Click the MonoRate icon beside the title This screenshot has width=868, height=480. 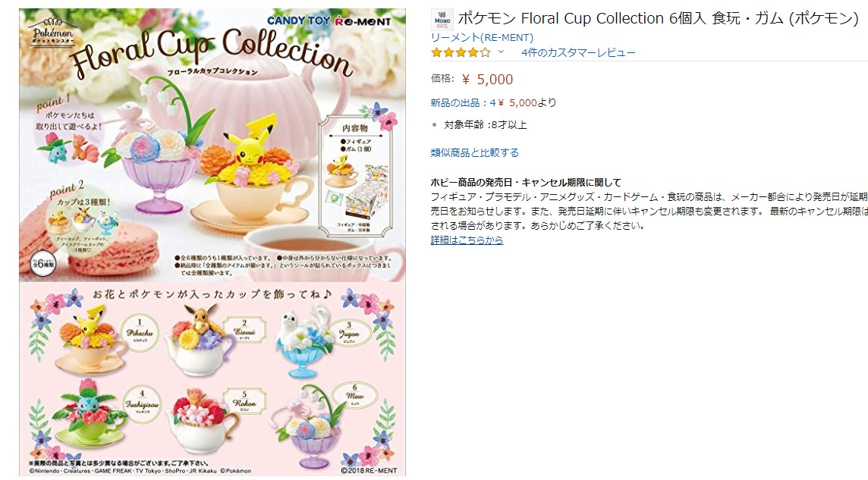[442, 20]
